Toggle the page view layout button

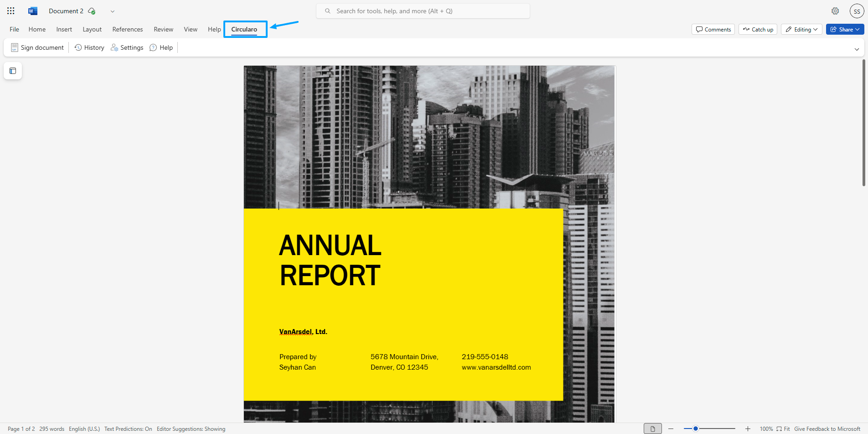point(652,429)
